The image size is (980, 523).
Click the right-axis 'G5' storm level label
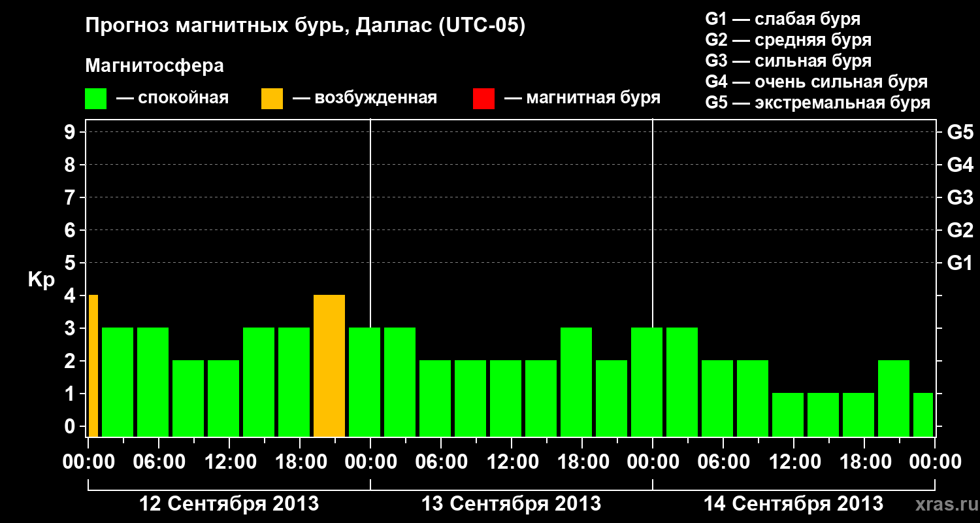click(x=960, y=133)
